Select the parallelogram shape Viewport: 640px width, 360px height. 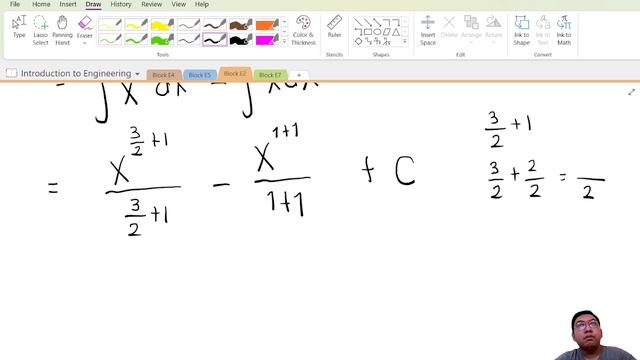(387, 32)
